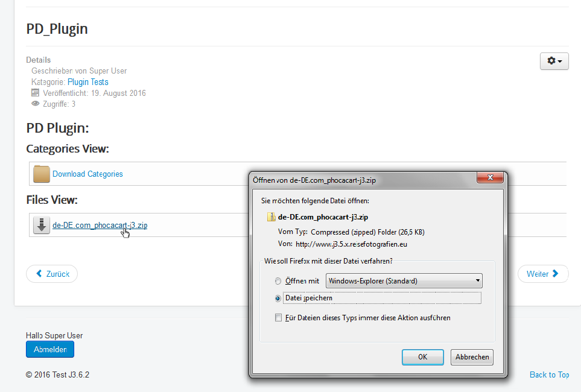Log out using the Abmelden button
Viewport: 581px width, 392px height.
[50, 349]
